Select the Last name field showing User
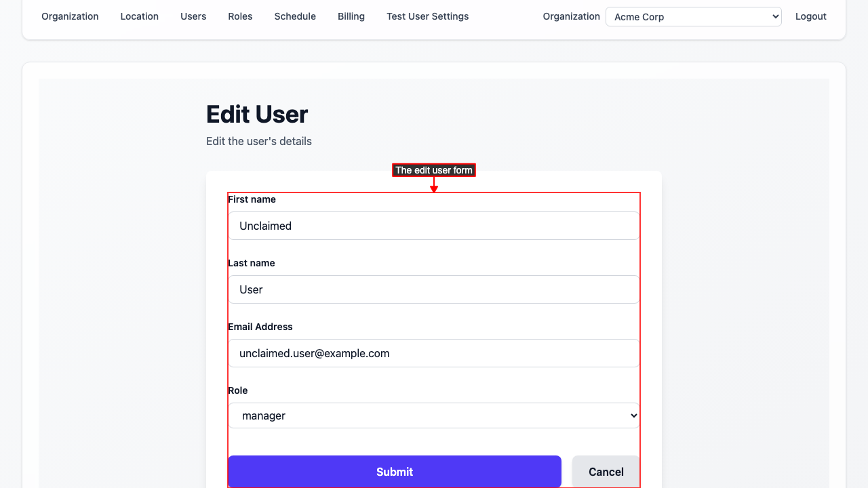The image size is (868, 488). click(x=433, y=289)
